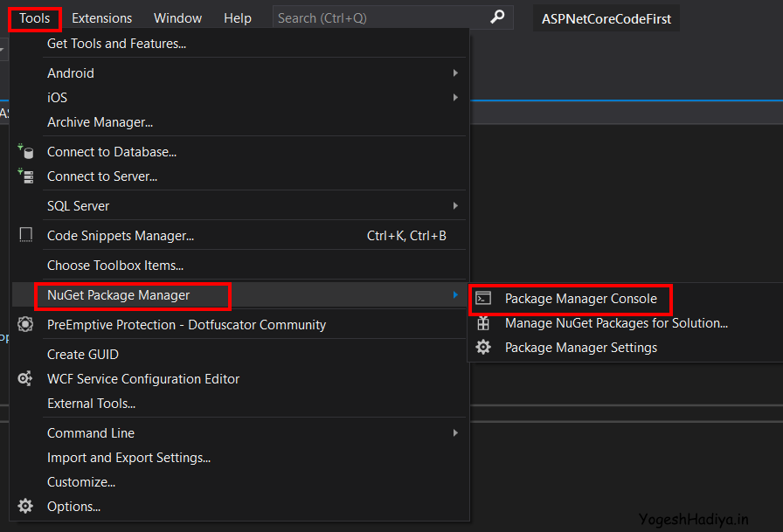
Task: Click the Options gear icon
Action: (26, 506)
